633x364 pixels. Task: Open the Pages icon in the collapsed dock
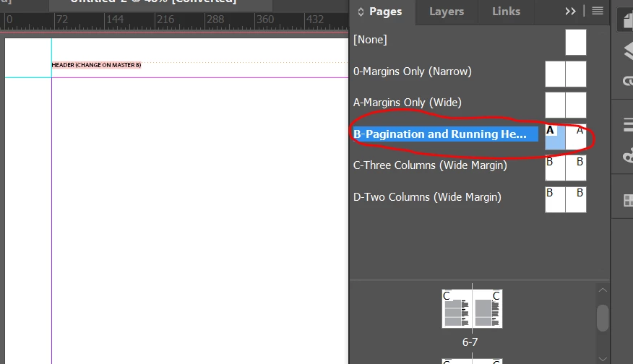(x=626, y=20)
